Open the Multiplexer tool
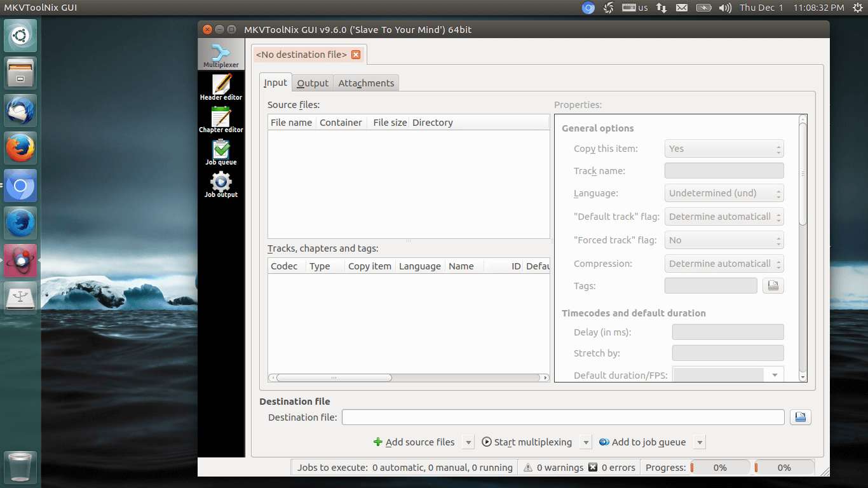868x488 pixels. (x=220, y=56)
